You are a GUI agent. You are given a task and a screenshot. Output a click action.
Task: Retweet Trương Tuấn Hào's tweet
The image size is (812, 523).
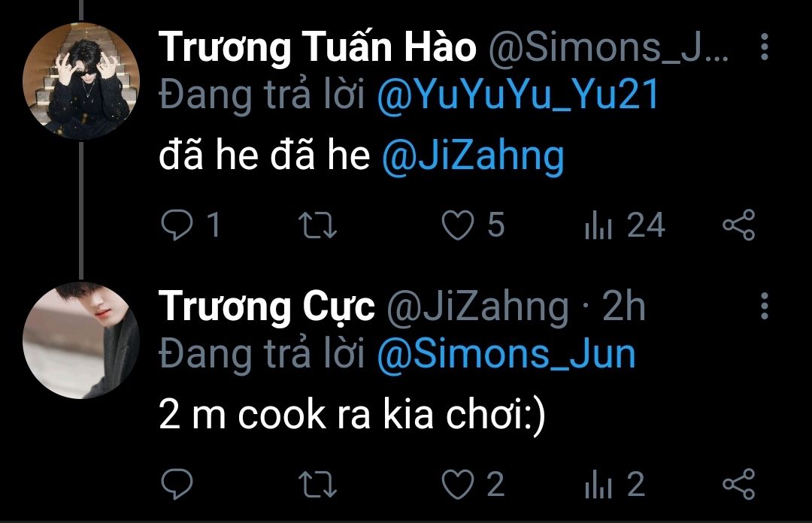318,225
